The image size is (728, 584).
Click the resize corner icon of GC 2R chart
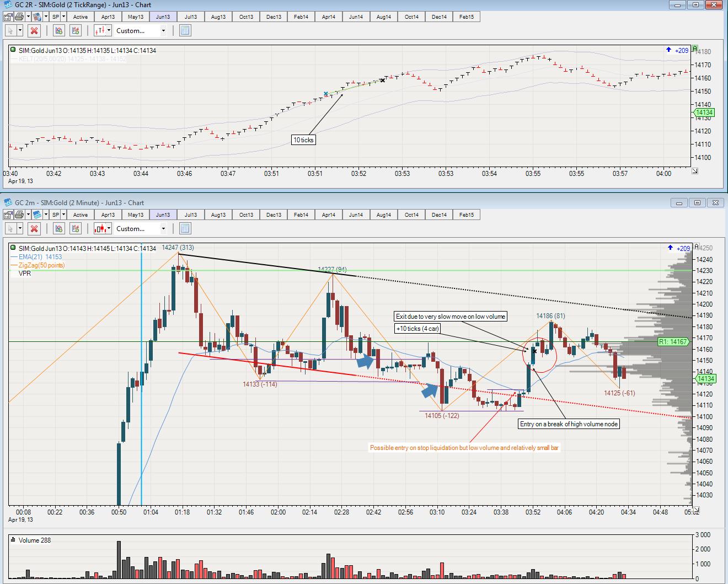695,171
